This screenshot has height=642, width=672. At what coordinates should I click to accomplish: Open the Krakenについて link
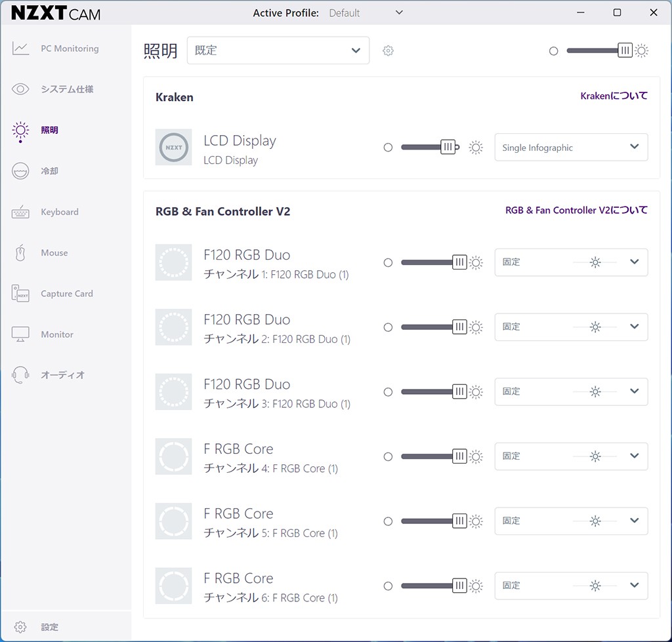(614, 96)
